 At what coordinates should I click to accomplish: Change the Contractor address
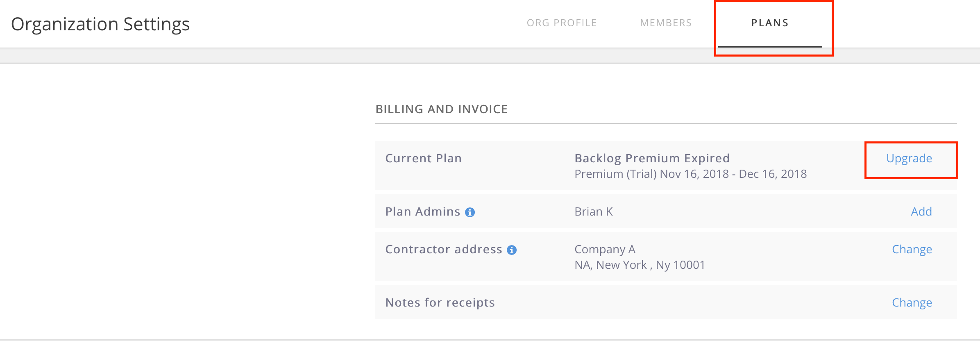point(912,250)
